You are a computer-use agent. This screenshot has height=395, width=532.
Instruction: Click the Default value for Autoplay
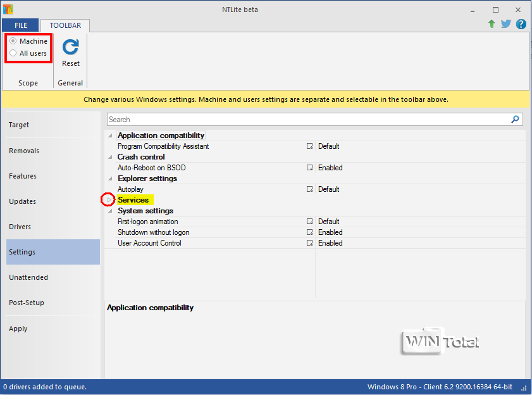point(328,189)
